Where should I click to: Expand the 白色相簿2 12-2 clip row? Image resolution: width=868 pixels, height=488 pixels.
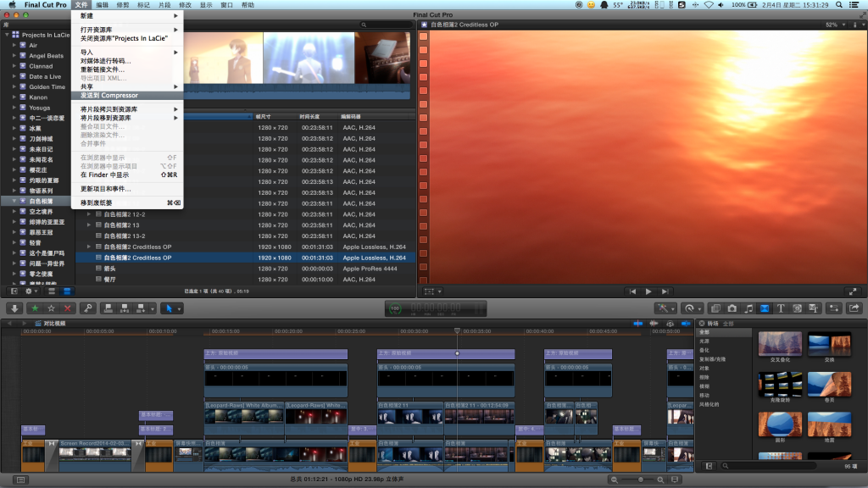tap(89, 214)
